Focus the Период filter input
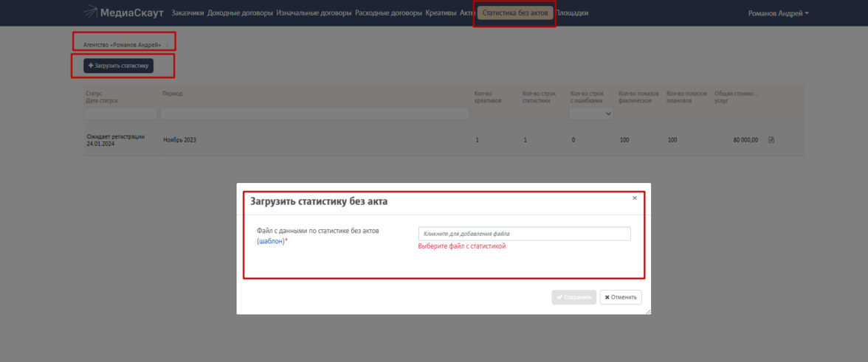 (x=314, y=114)
